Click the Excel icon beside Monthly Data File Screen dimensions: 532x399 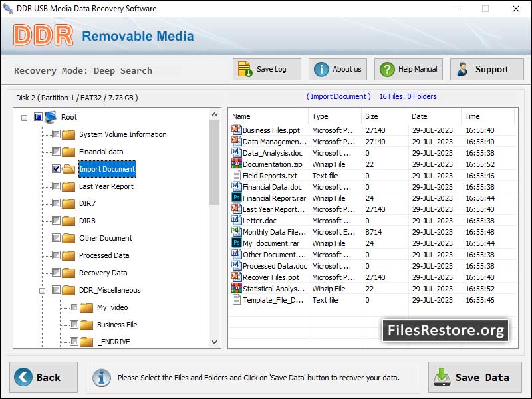pyautogui.click(x=235, y=232)
